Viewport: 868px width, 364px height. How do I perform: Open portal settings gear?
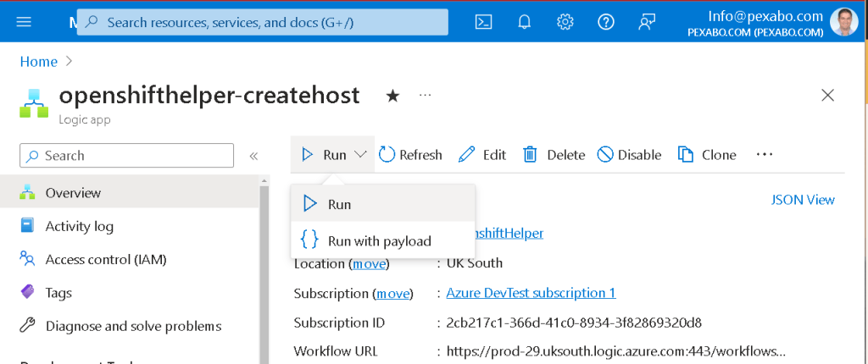coord(565,22)
